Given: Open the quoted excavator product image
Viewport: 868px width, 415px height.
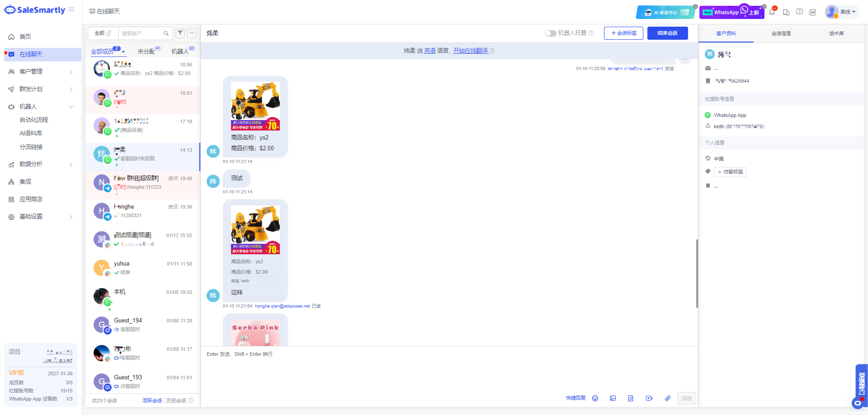Looking at the screenshot, I should 255,230.
